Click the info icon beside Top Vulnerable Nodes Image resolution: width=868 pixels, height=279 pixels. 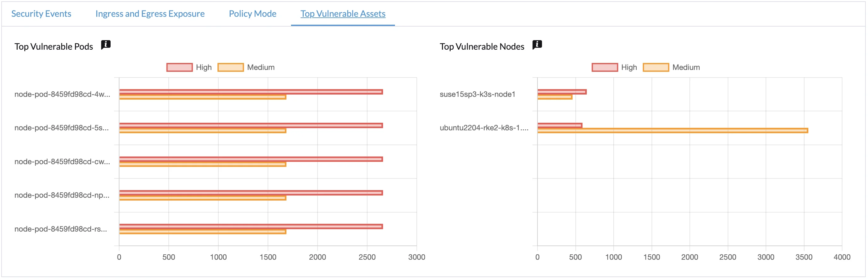[x=537, y=44]
